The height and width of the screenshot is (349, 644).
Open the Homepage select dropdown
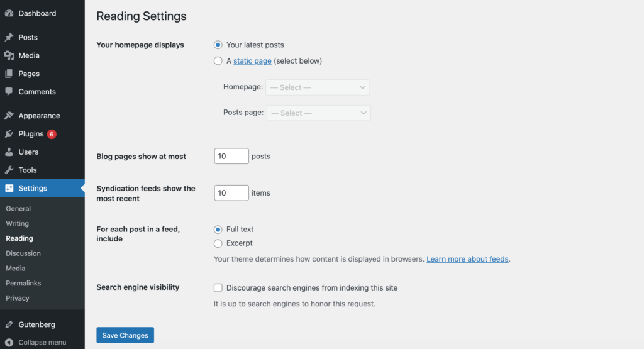point(318,87)
